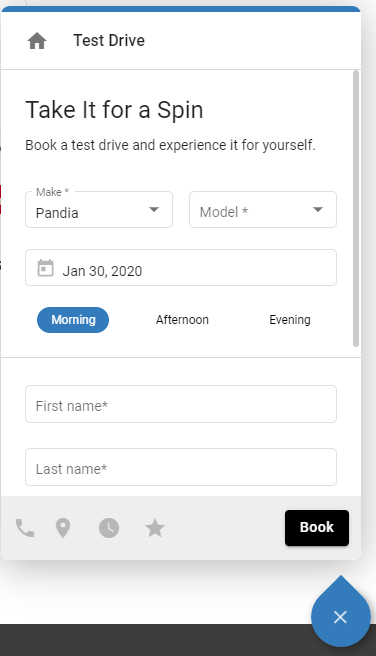376x656 pixels.
Task: Submit with the Book button
Action: (x=317, y=528)
